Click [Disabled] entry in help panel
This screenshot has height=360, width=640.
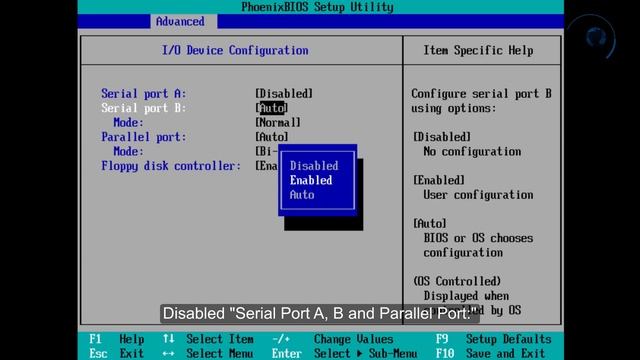click(x=442, y=137)
